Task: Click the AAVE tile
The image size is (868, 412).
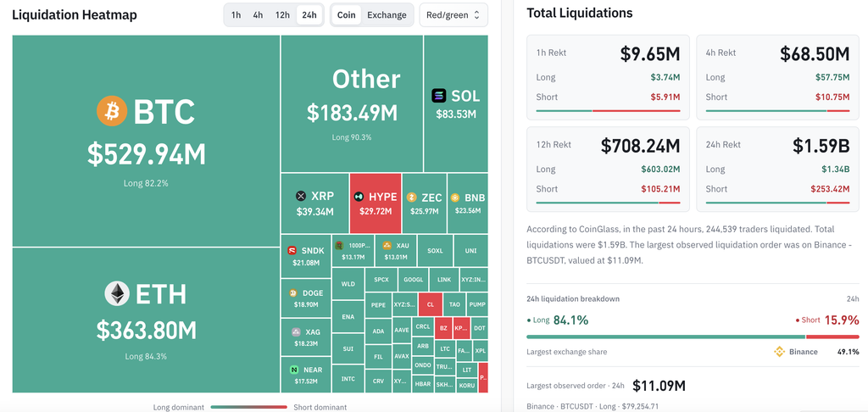Action: click(402, 330)
